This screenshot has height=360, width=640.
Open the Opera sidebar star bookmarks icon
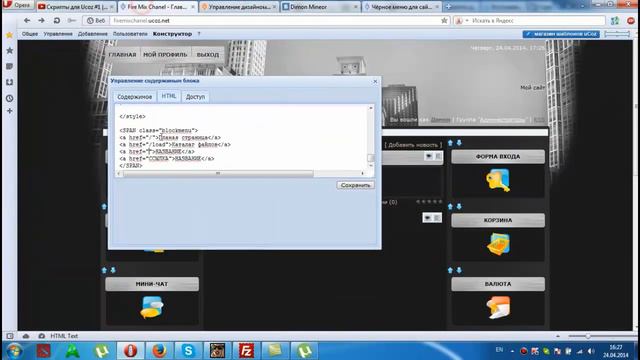(10, 51)
